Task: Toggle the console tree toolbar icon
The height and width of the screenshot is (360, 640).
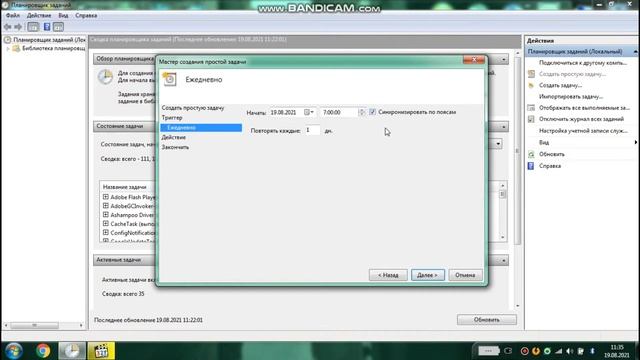Action: coord(33,27)
